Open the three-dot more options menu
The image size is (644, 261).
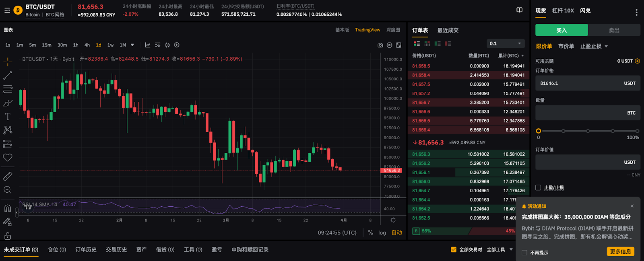tap(636, 12)
